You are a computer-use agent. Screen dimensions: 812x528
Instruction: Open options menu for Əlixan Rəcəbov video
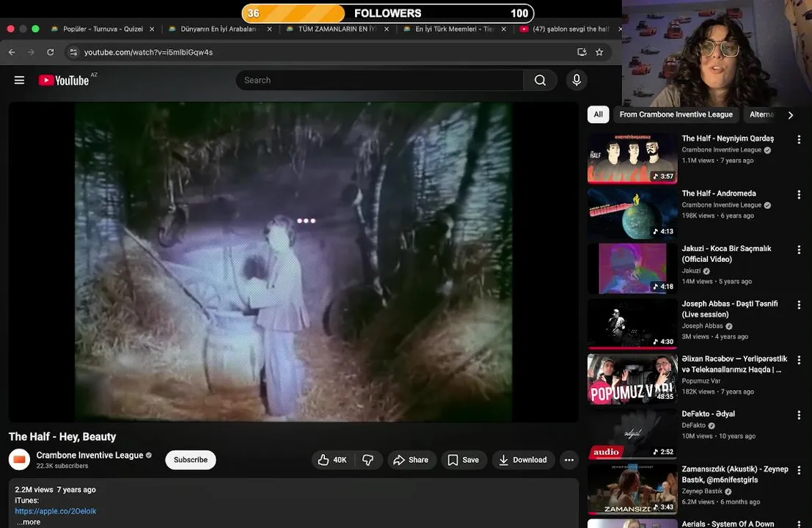click(x=799, y=360)
